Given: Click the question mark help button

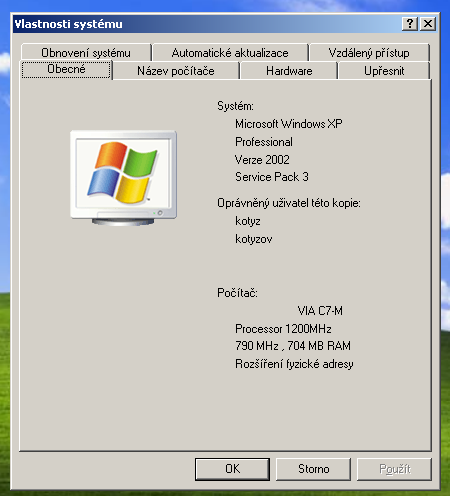Looking at the screenshot, I should coord(410,24).
